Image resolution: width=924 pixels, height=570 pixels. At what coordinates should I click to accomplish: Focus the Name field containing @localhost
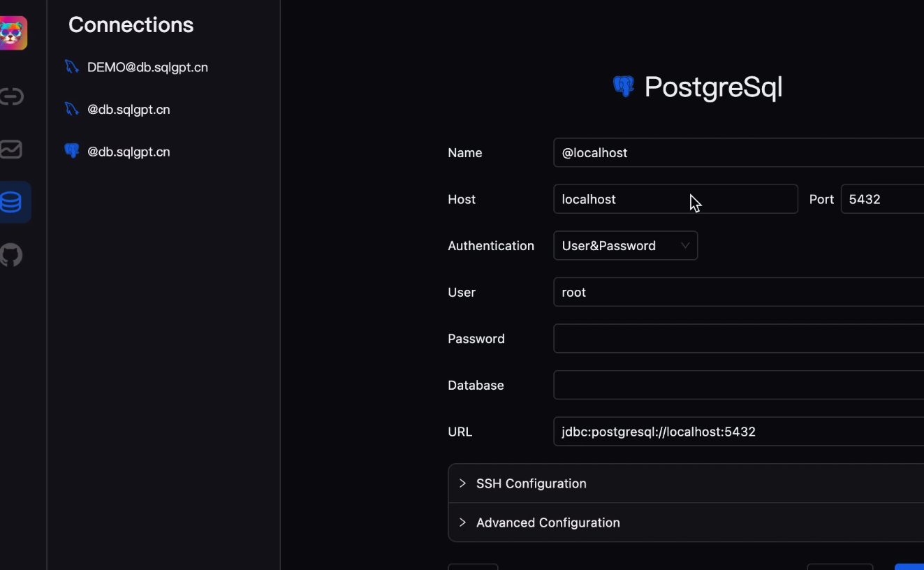click(x=738, y=152)
